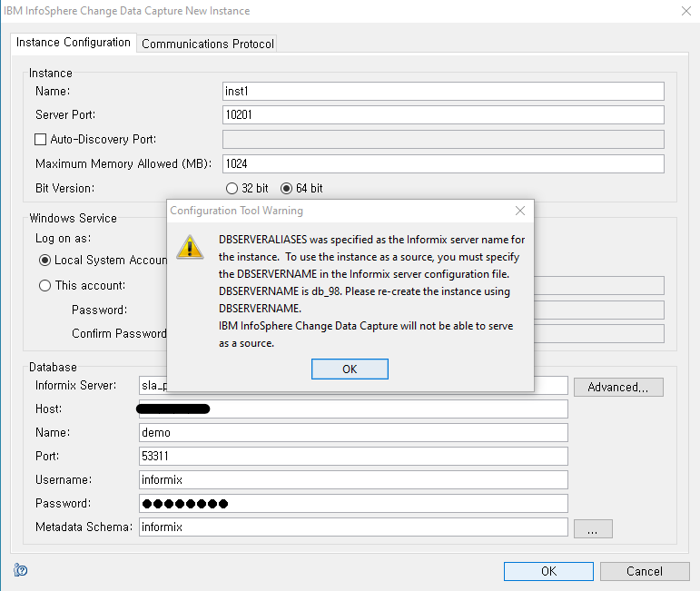
Task: Click the yellow warning triangle icon
Action: (x=190, y=247)
